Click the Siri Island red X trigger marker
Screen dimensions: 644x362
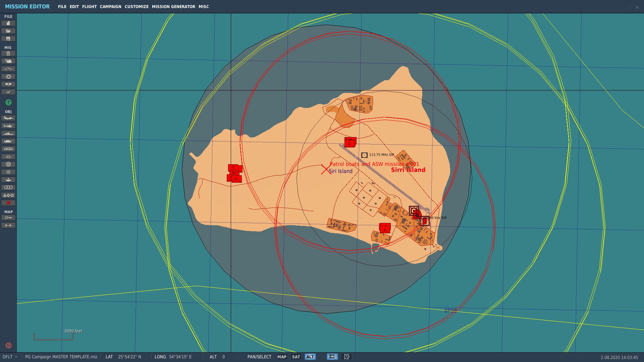pos(326,169)
